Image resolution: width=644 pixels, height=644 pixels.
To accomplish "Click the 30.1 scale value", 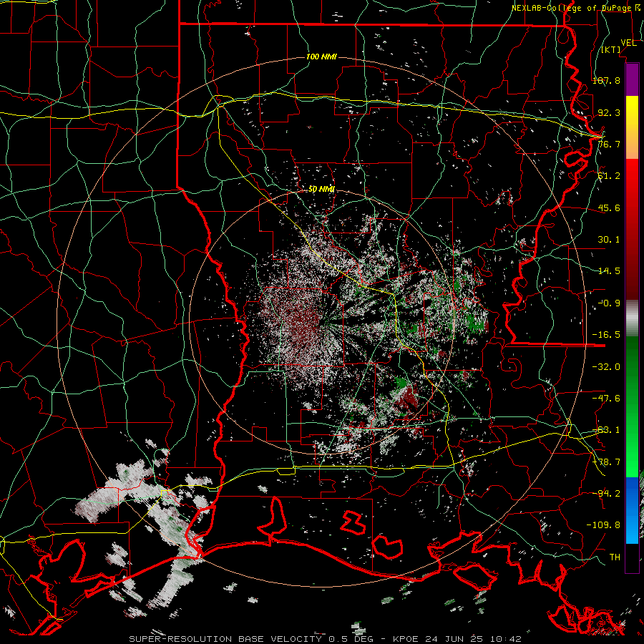I will coord(609,240).
